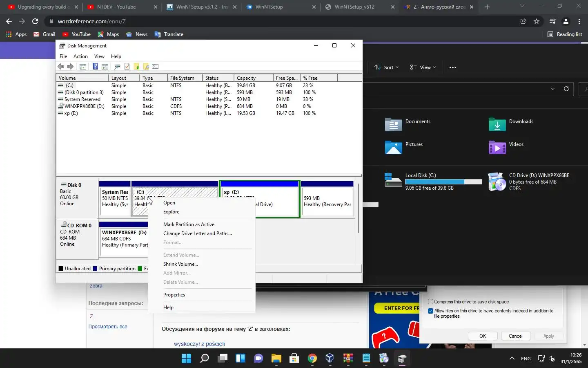
Task: Open Chrome profile avatar icon
Action: click(566, 21)
